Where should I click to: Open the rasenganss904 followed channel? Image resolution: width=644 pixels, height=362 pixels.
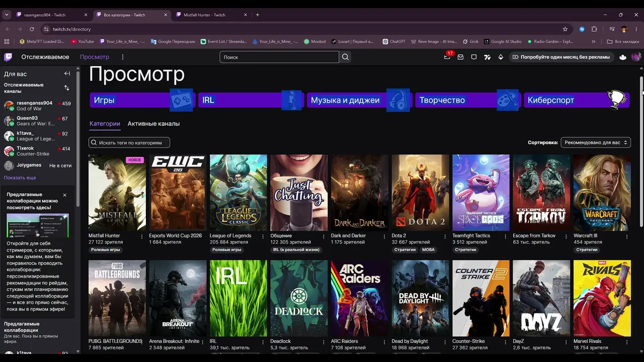pos(37,106)
